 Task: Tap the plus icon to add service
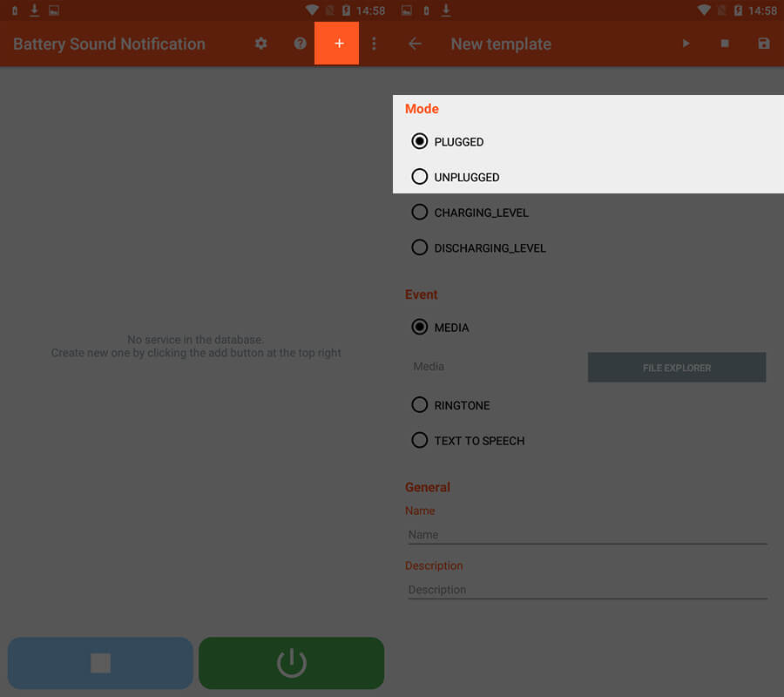[339, 44]
